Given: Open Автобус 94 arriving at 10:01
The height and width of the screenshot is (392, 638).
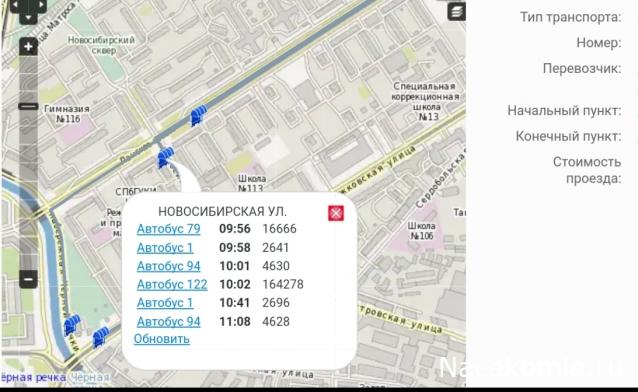Looking at the screenshot, I should tap(168, 266).
